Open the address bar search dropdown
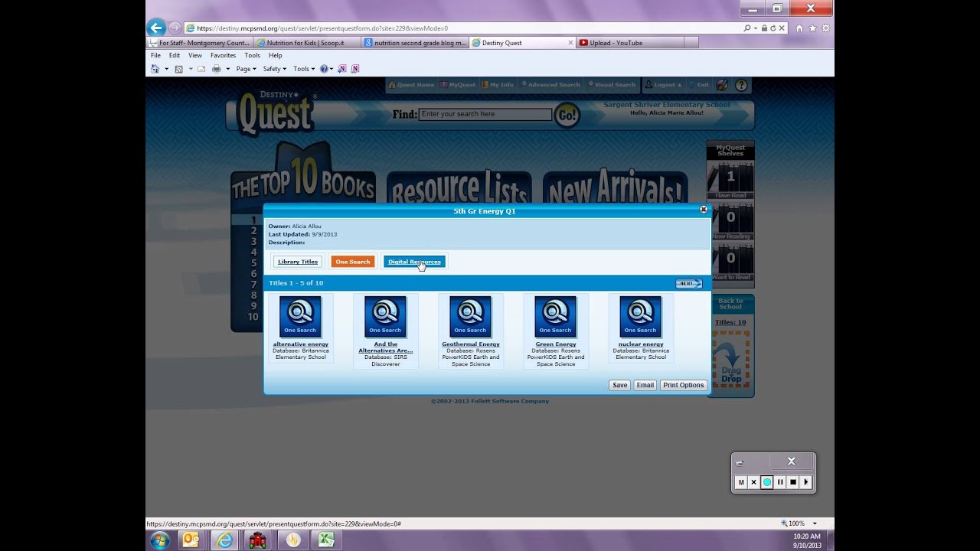This screenshot has width=980, height=551. 756,28
